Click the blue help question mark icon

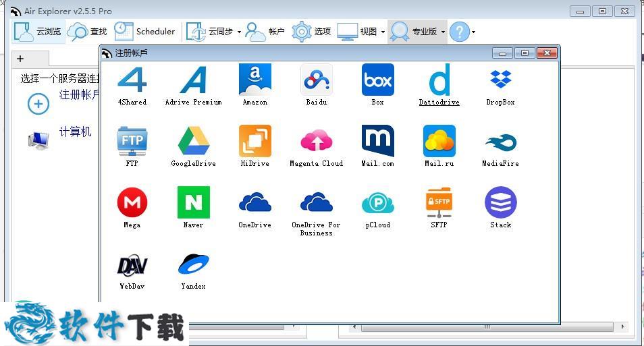460,31
